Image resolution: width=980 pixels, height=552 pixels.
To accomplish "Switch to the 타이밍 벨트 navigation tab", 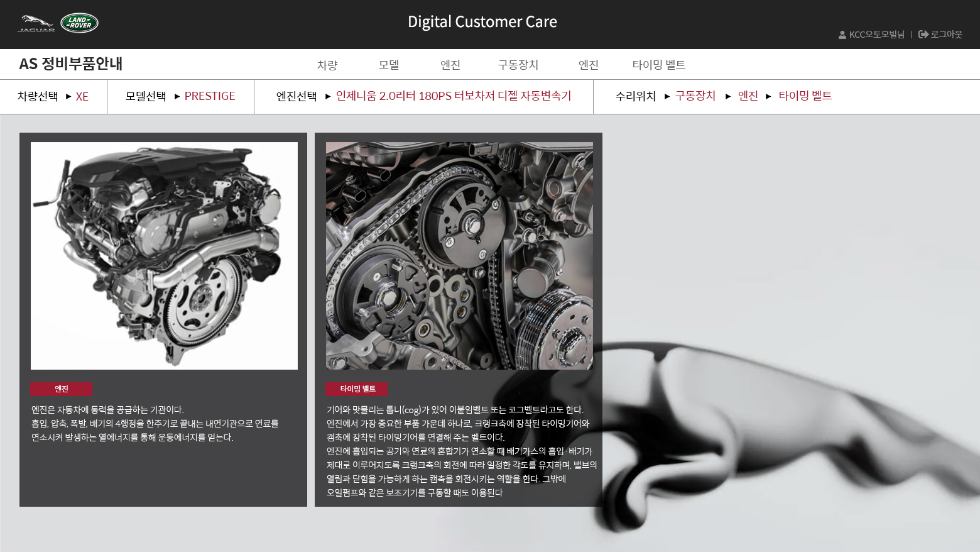I will [x=658, y=65].
